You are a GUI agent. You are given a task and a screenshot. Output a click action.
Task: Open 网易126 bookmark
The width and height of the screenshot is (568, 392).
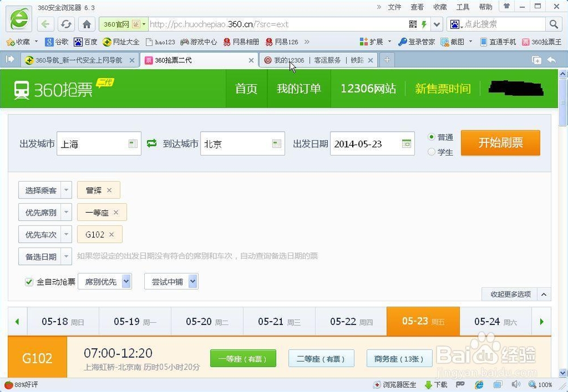[282, 42]
